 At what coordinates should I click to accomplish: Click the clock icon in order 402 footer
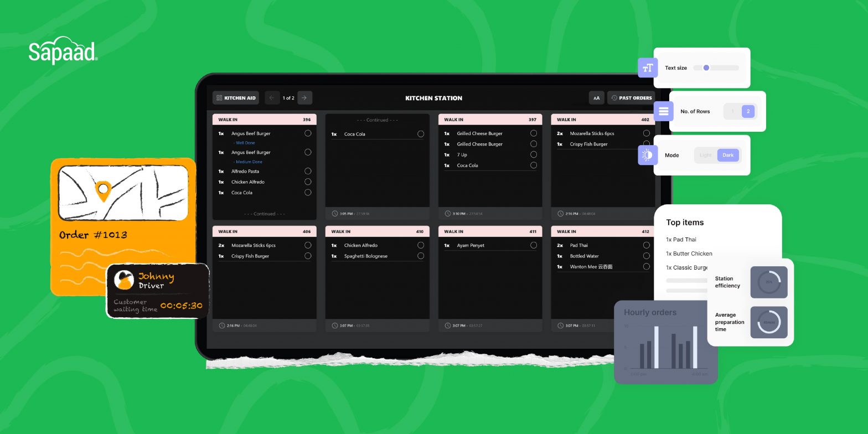pyautogui.click(x=560, y=214)
